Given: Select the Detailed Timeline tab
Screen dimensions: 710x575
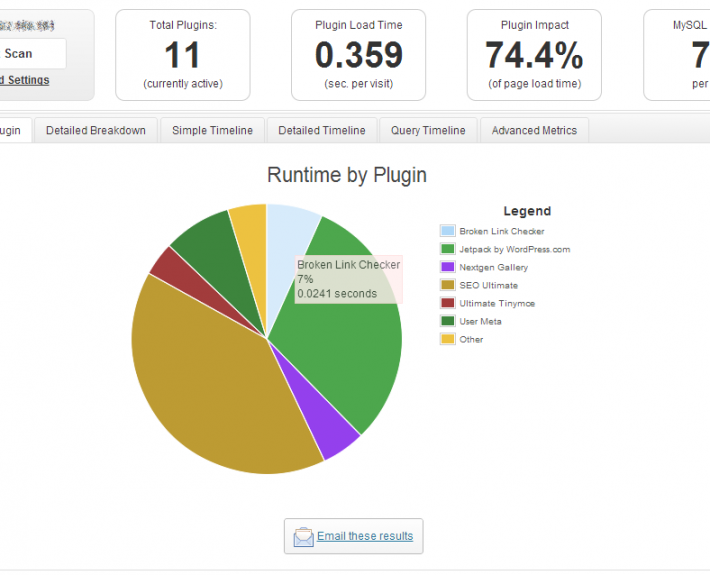Looking at the screenshot, I should click(322, 130).
